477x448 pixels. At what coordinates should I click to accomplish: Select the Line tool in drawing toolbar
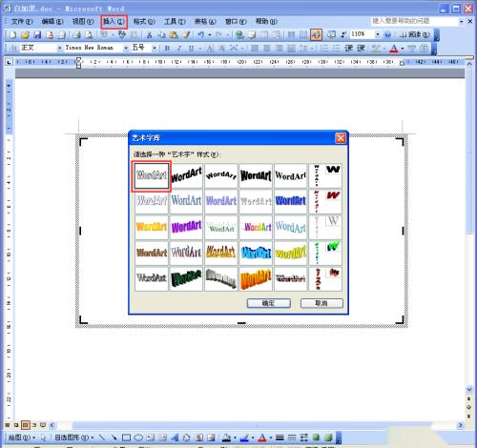click(102, 438)
